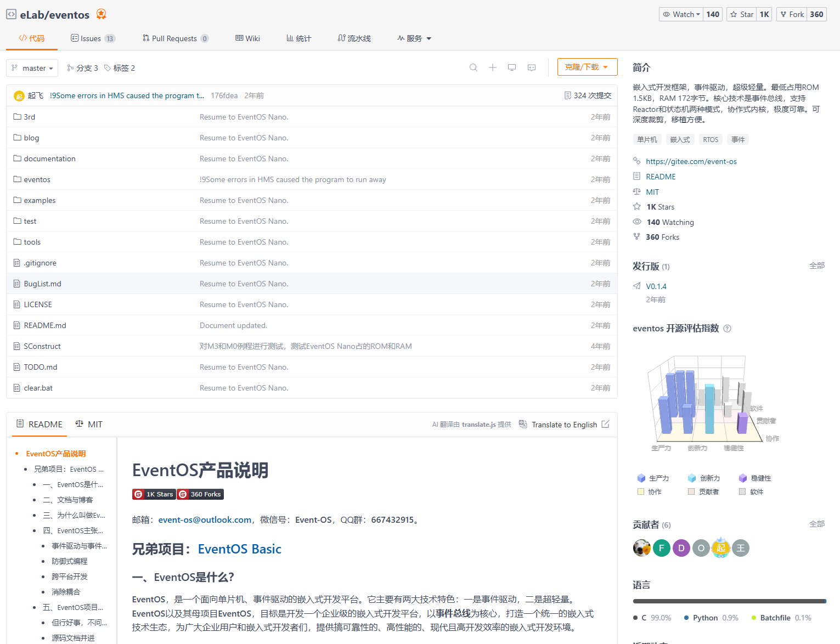The image size is (840, 644).
Task: Click the plus icon to create a file
Action: coord(492,67)
